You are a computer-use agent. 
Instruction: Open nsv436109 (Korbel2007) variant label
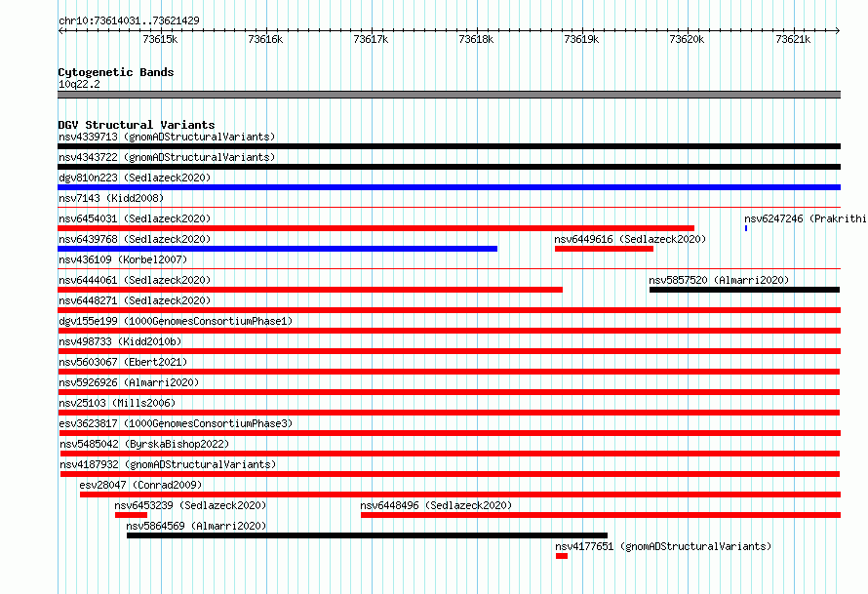(123, 259)
